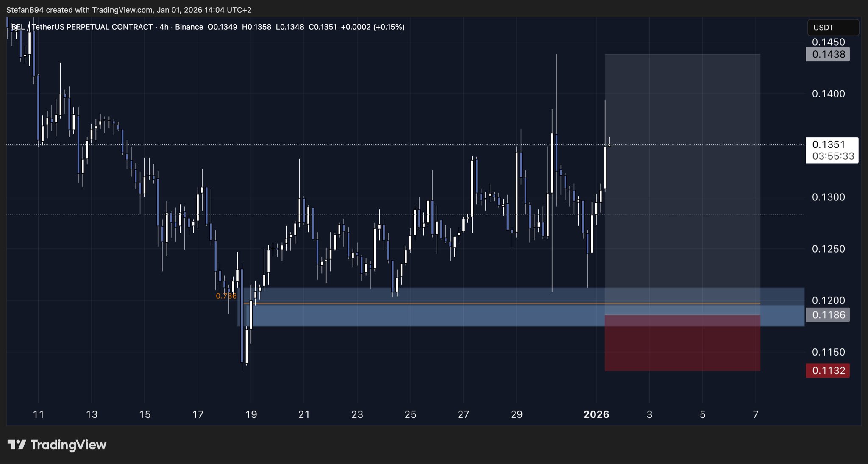Viewport: 868px width, 464px height.
Task: Click the red 0.1132 stop-loss label
Action: click(827, 370)
